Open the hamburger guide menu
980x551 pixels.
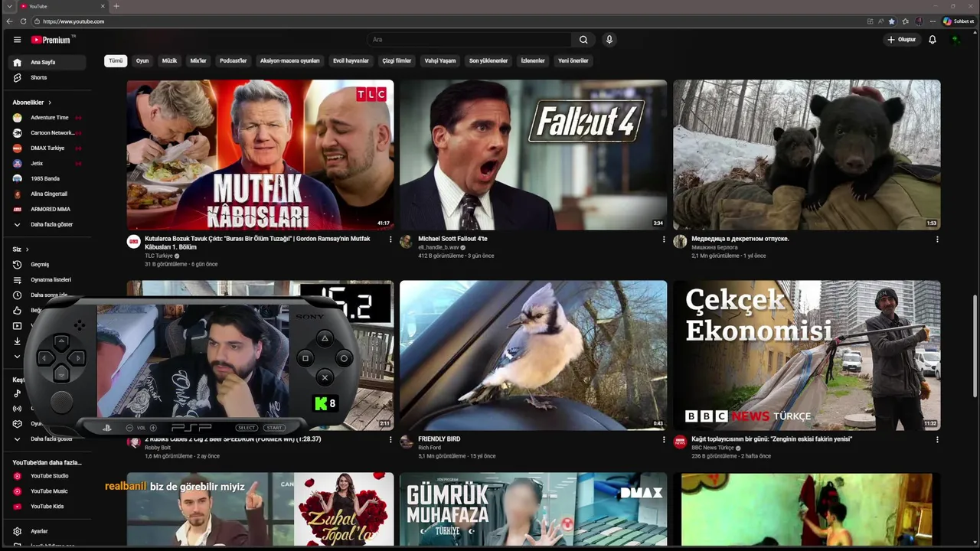click(17, 40)
